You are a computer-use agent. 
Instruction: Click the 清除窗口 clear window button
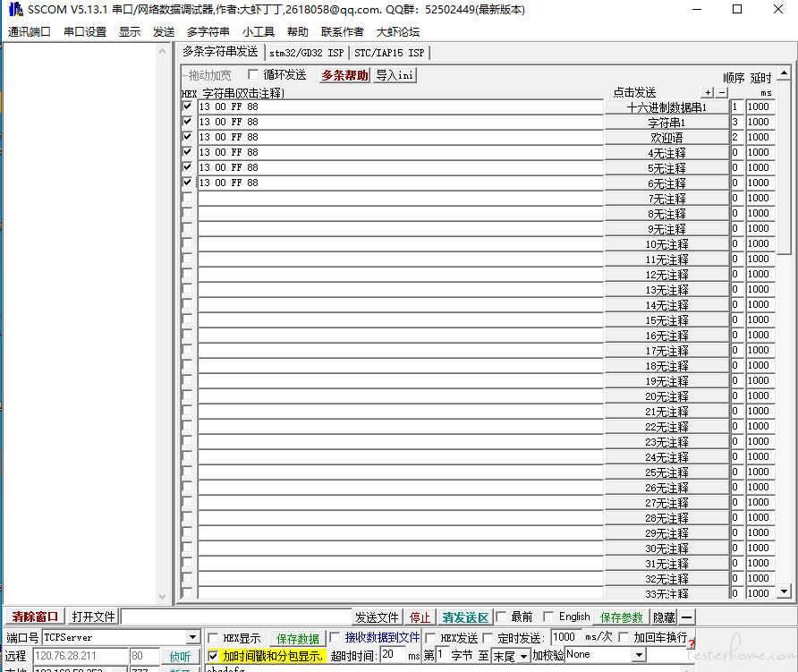[35, 617]
